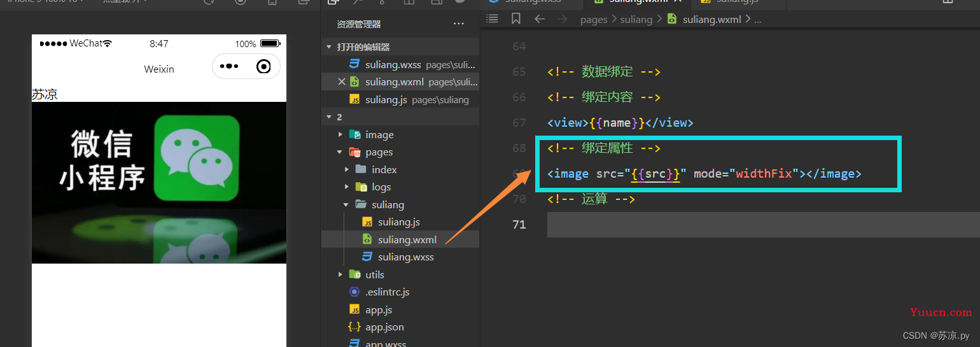Select the image folder icon

pyautogui.click(x=355, y=134)
